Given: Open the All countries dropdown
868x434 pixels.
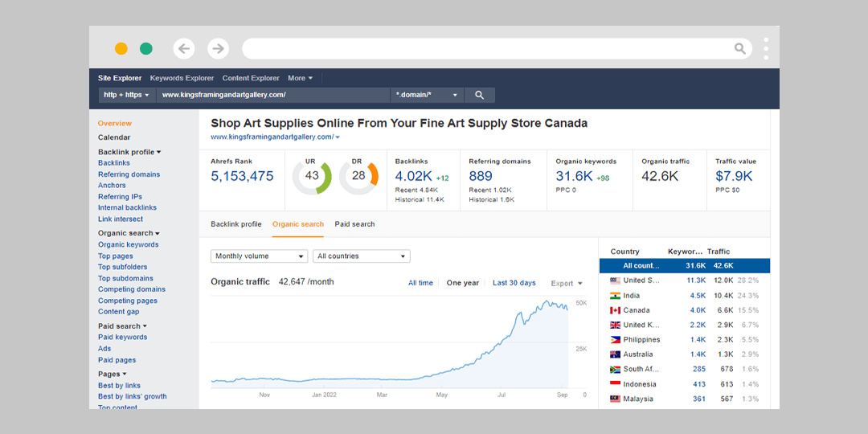Looking at the screenshot, I should tap(361, 256).
